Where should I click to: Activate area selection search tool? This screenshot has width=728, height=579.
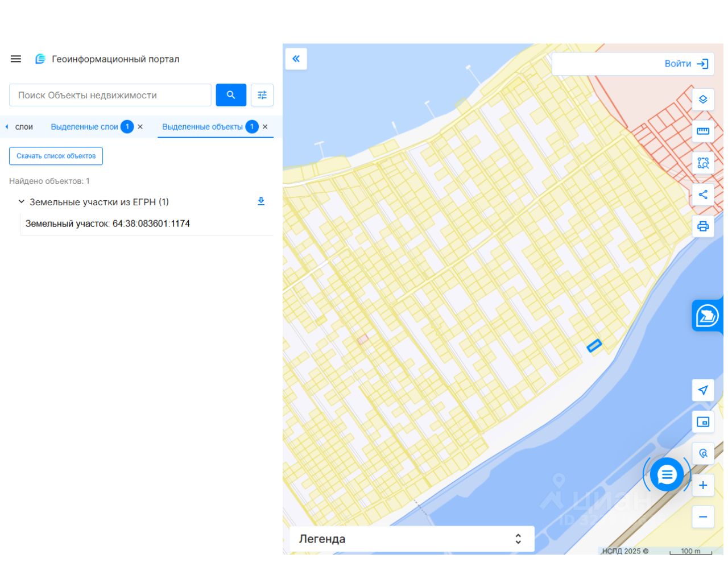coord(703,163)
